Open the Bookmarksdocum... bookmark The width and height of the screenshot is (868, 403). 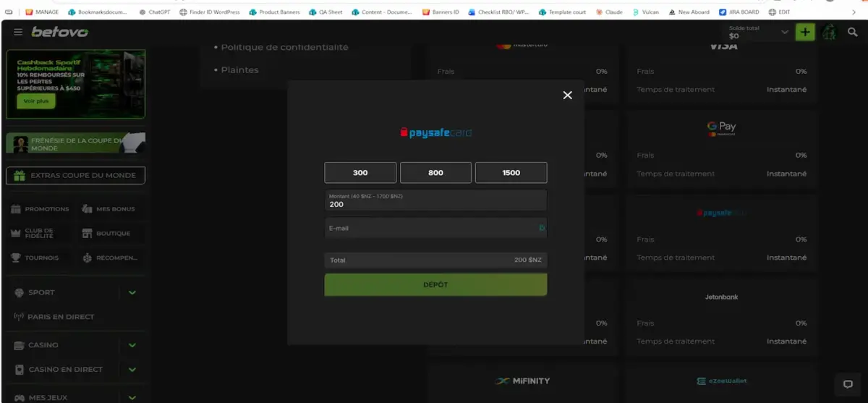(x=99, y=12)
